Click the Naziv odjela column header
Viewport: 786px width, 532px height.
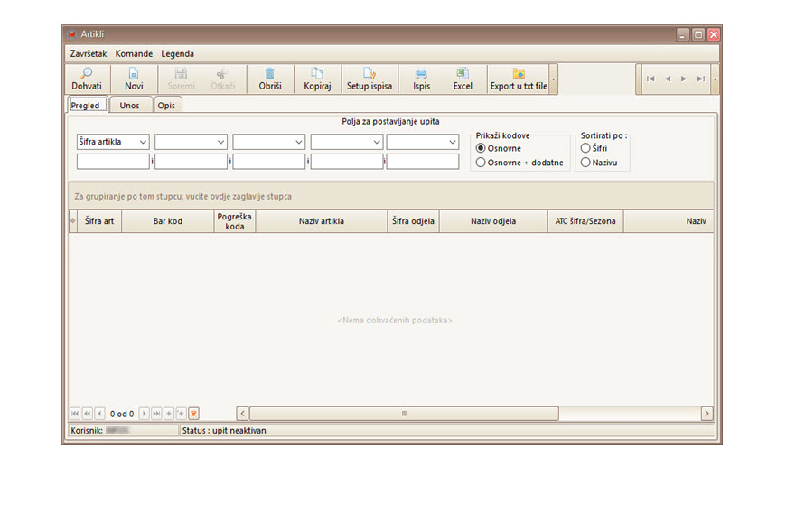tap(493, 221)
